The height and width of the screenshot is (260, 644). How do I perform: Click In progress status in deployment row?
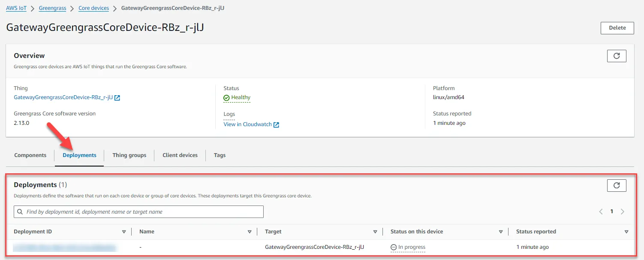point(412,247)
